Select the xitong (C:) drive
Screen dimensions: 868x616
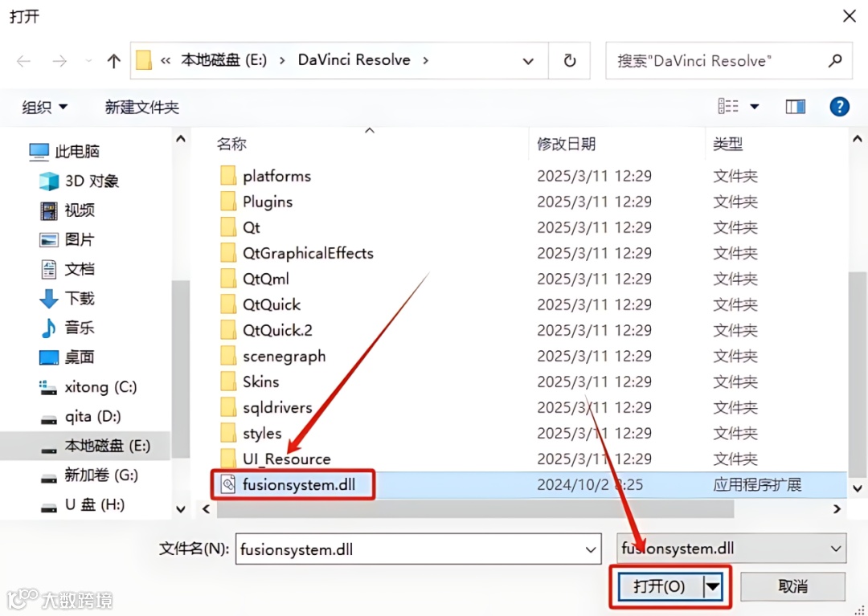click(88, 386)
